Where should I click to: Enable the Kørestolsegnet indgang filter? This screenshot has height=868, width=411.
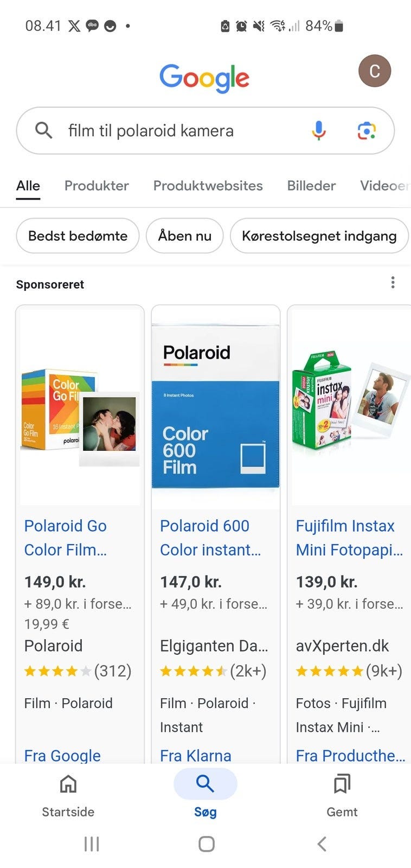tap(319, 236)
